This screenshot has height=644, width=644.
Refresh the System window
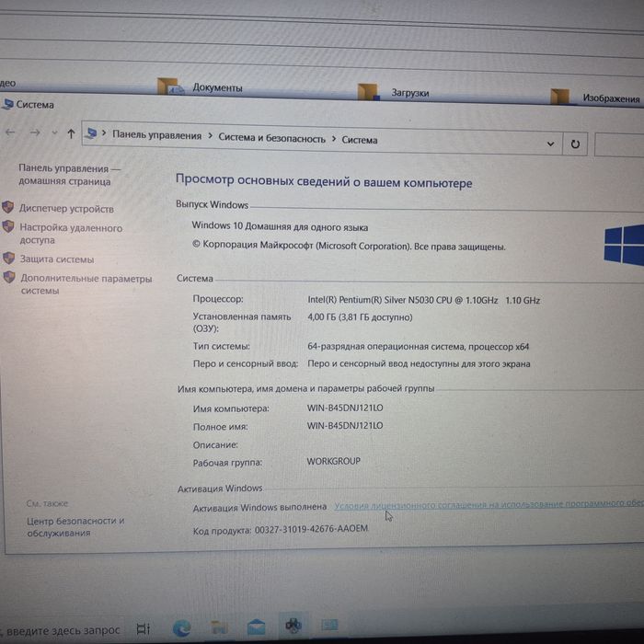coord(575,144)
